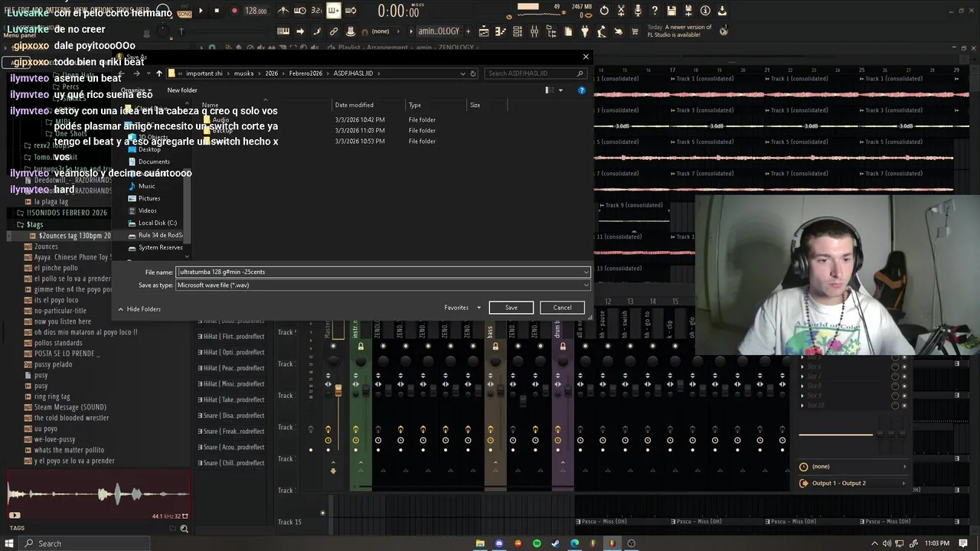Toggle loop recording icon
Viewport: 980px width, 551px height.
[351, 11]
